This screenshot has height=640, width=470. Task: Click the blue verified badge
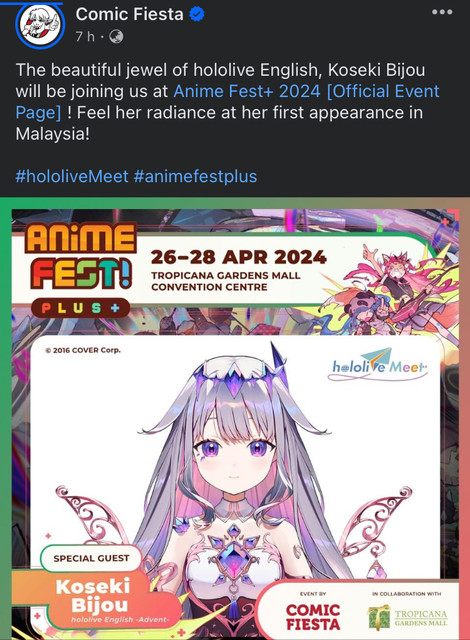tap(198, 15)
